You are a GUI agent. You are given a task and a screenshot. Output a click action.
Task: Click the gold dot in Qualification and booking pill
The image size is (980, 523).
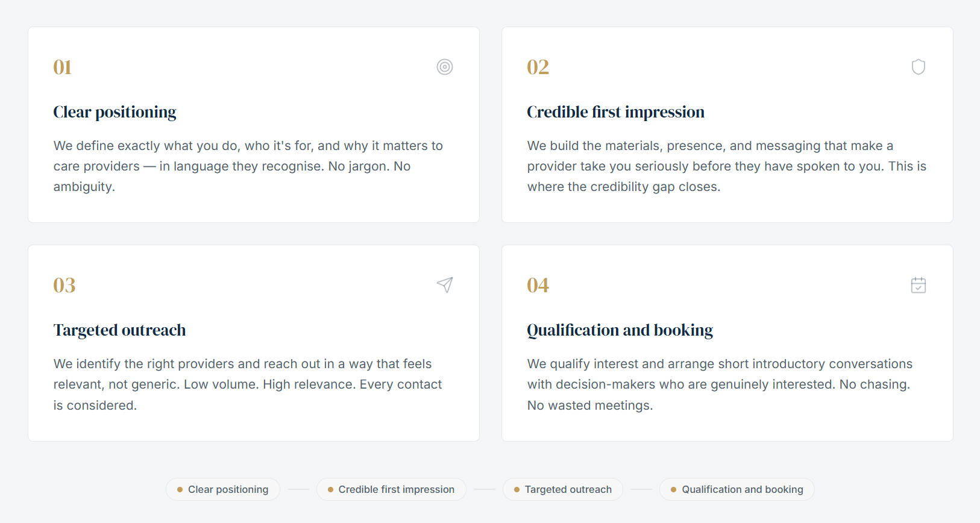tap(673, 490)
